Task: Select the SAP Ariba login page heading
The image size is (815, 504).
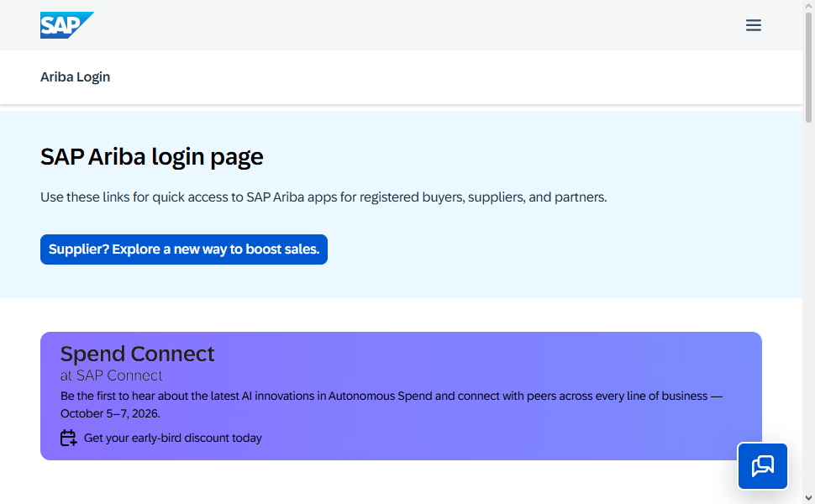Action: (x=152, y=156)
